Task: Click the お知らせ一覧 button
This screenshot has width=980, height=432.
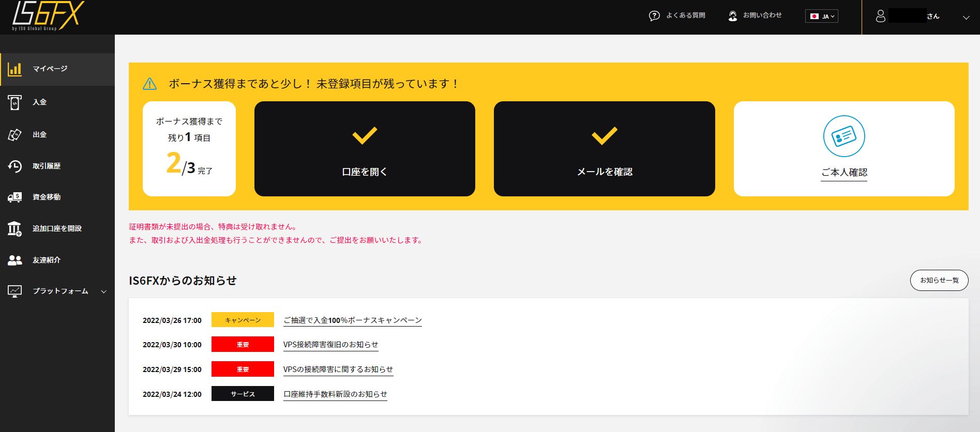Action: [939, 280]
